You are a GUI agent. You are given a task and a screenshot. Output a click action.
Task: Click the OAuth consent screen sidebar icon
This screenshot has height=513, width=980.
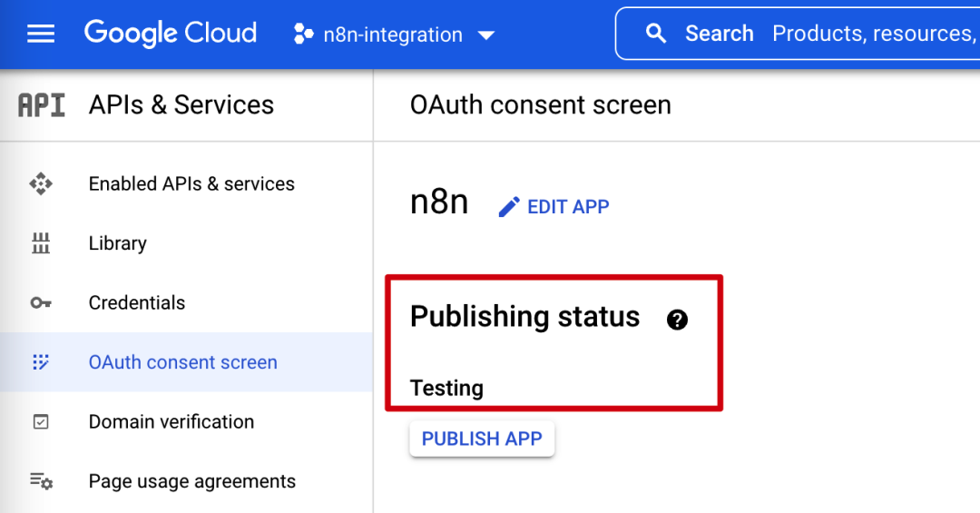(41, 362)
